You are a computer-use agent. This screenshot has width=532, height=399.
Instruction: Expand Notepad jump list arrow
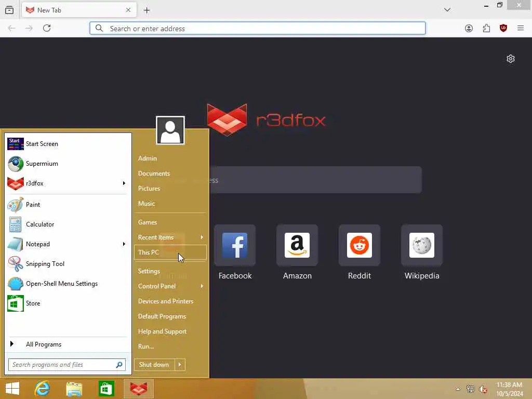124,244
